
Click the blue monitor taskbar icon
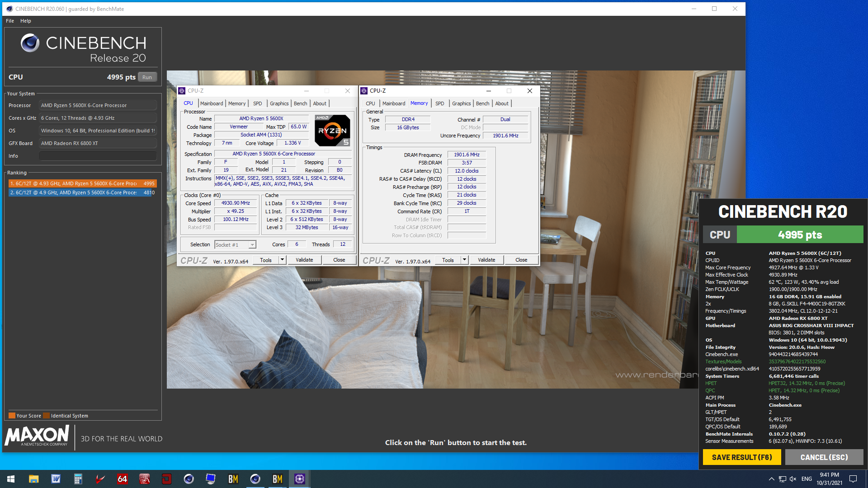coord(211,479)
